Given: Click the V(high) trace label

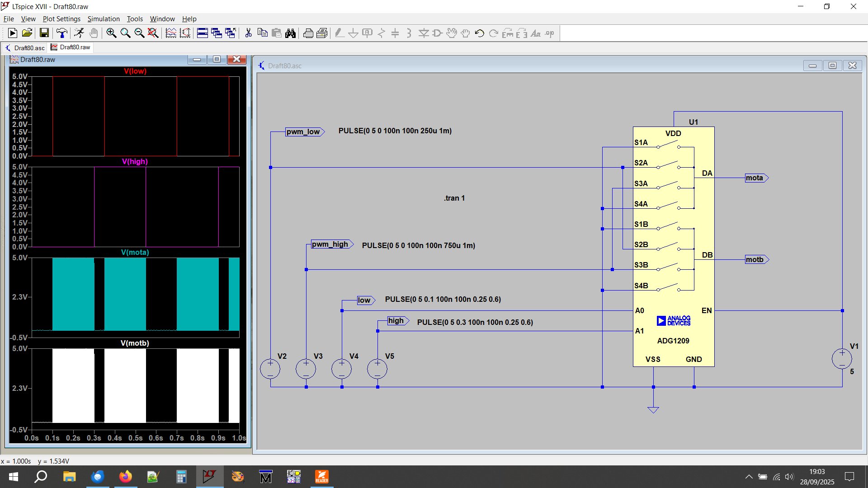Looking at the screenshot, I should (x=135, y=161).
